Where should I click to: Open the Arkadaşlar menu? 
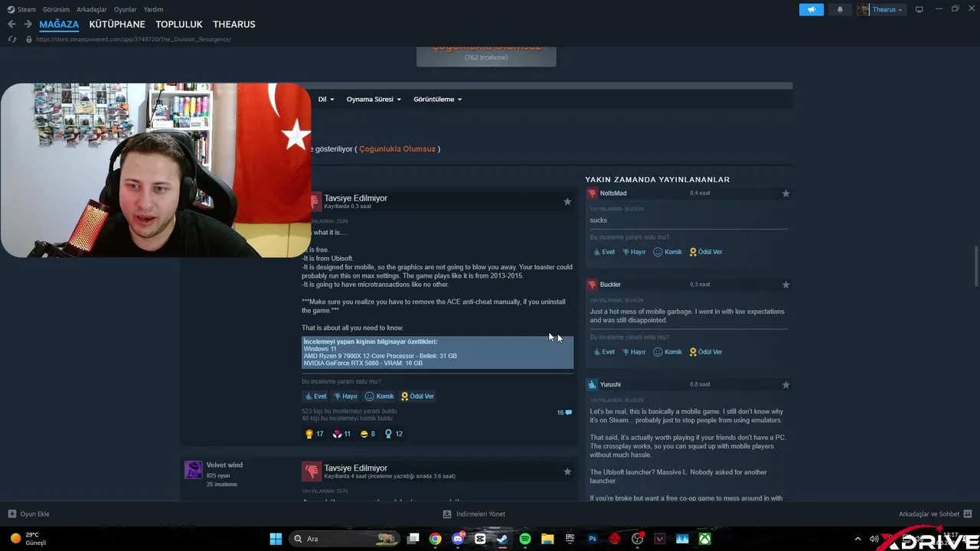point(92,9)
